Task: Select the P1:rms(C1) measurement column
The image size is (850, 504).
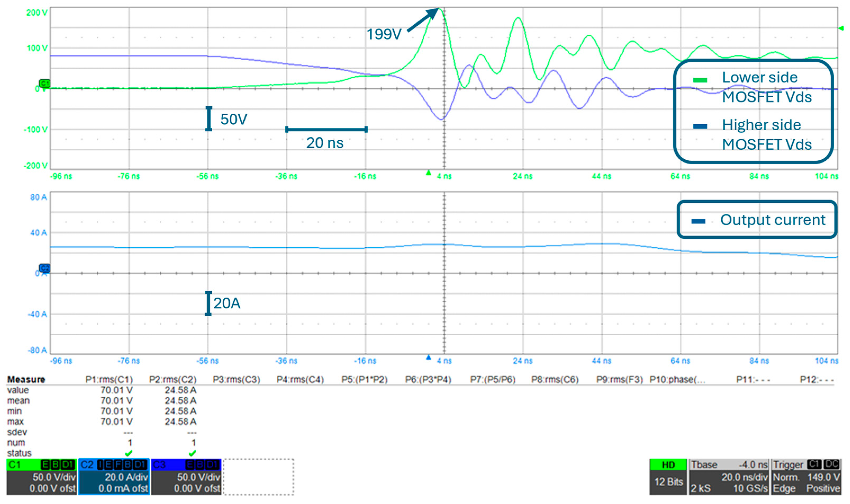Action: coord(109,379)
